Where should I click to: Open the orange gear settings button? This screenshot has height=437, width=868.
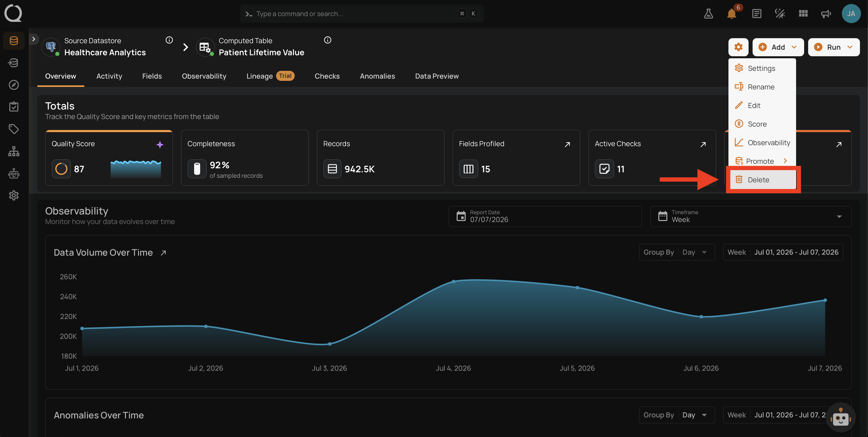pos(738,47)
